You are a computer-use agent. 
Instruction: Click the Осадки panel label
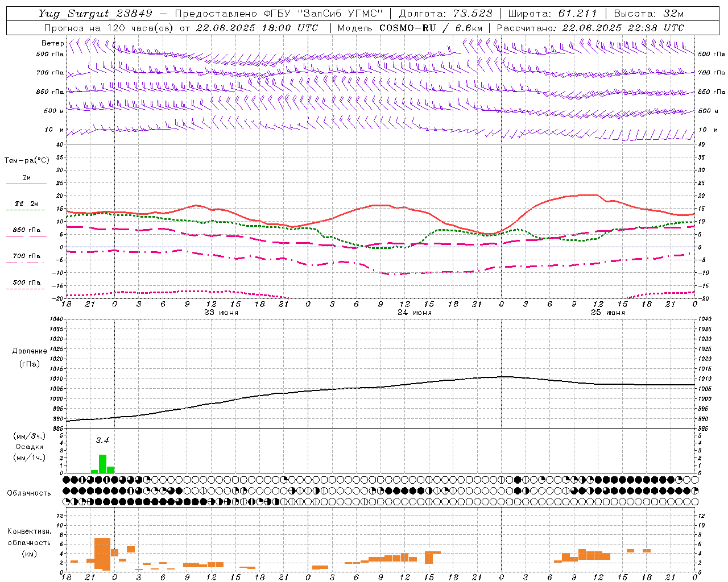coord(29,447)
